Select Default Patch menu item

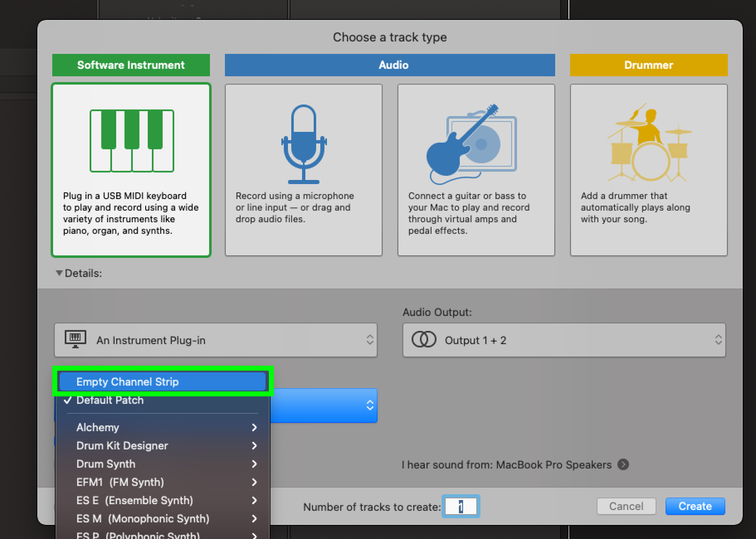(x=163, y=400)
